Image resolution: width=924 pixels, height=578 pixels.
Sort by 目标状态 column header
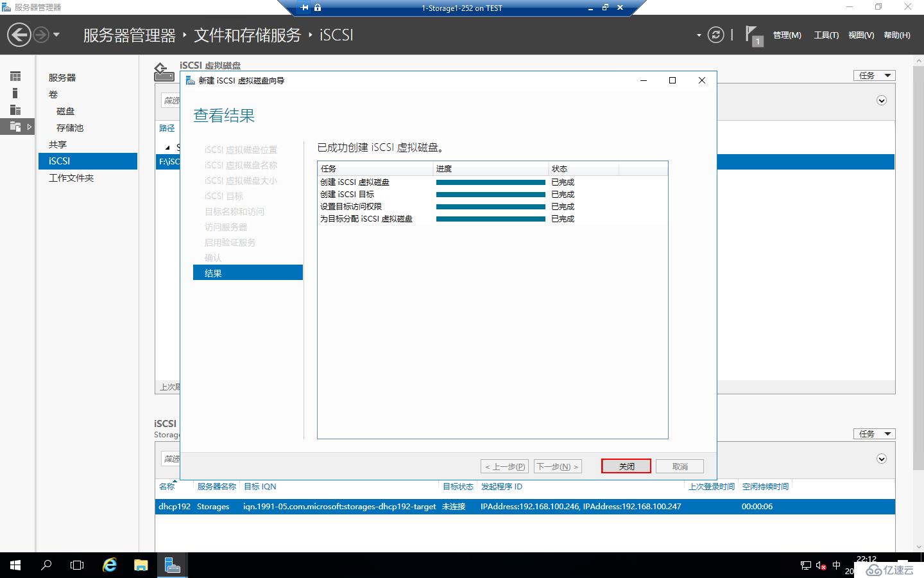(x=458, y=486)
